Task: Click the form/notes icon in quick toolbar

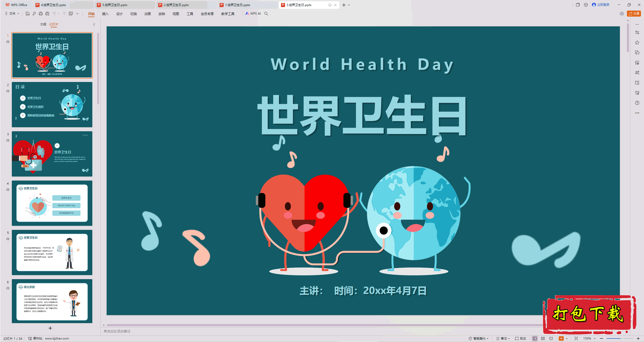Action: click(71, 14)
